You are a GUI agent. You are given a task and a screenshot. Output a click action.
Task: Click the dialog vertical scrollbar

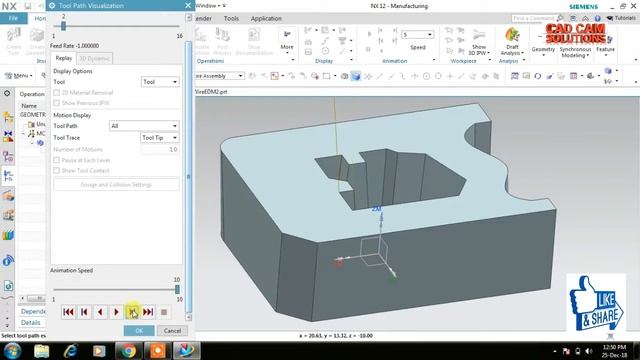[x=188, y=176]
